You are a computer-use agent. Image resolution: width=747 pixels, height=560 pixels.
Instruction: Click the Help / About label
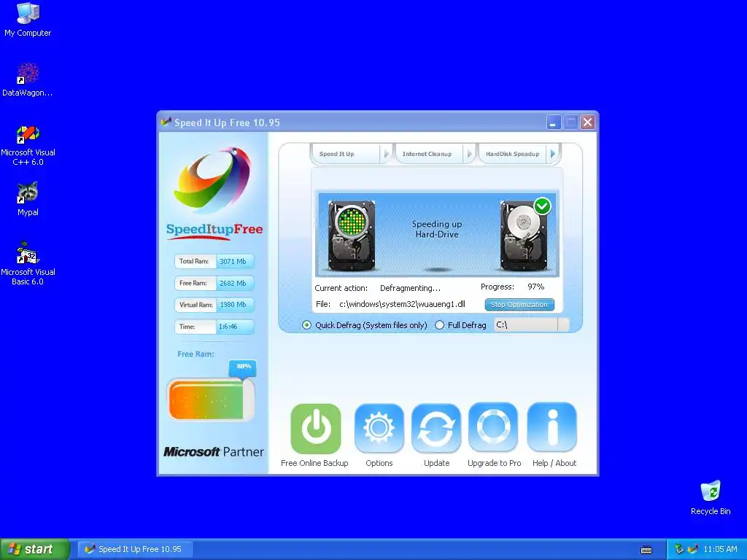[x=554, y=463]
